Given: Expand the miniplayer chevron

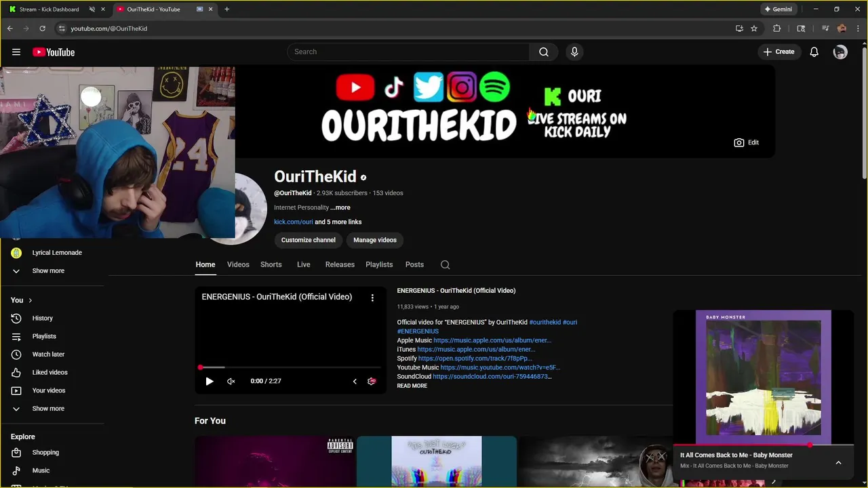Looking at the screenshot, I should 838,463.
